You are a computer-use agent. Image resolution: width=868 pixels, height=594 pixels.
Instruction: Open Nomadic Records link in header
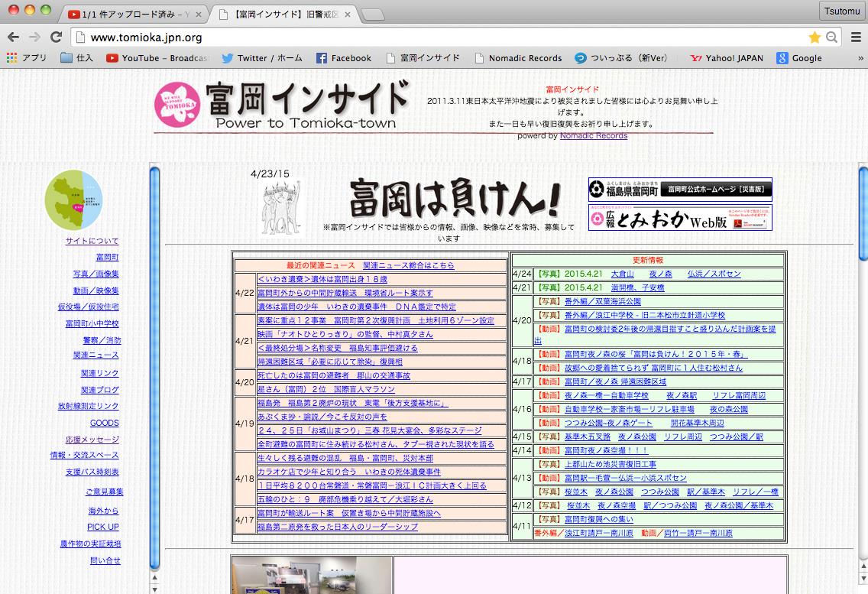click(594, 136)
